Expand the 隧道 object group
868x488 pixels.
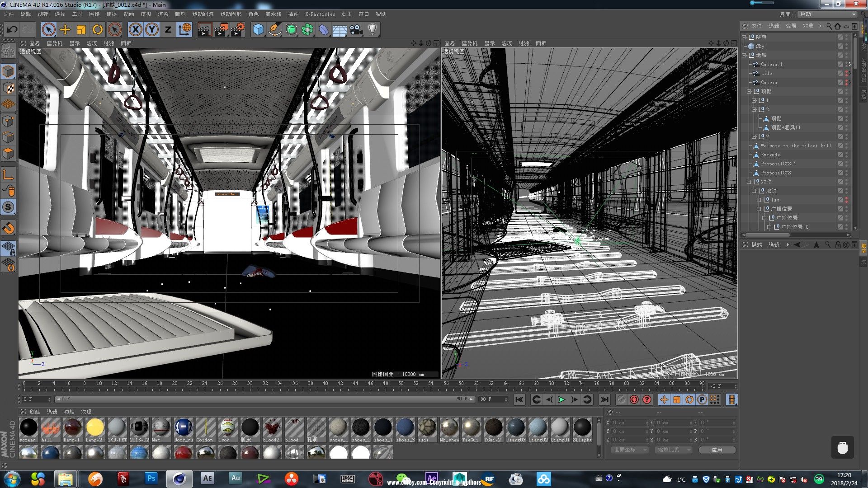pyautogui.click(x=744, y=37)
